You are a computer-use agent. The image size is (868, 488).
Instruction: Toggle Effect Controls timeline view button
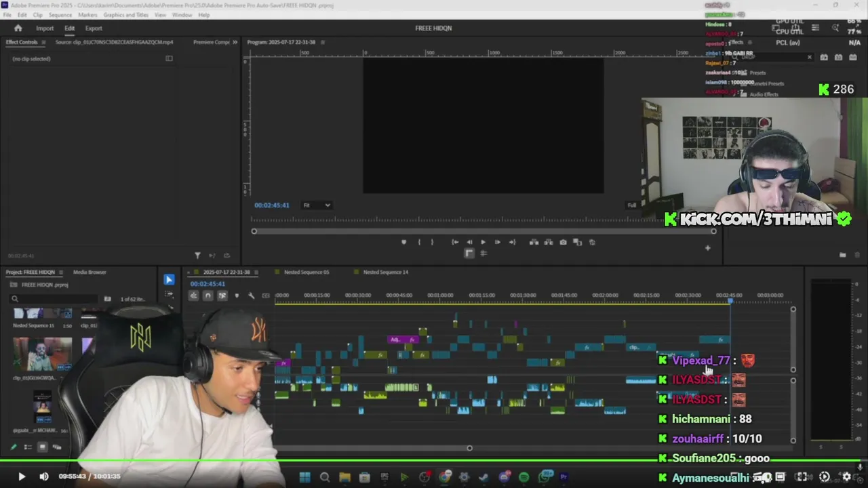pyautogui.click(x=169, y=58)
